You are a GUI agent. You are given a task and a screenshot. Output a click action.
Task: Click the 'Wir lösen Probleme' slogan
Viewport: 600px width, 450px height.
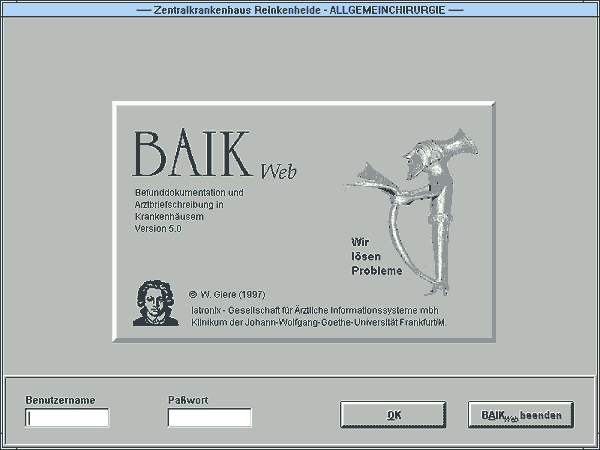[377, 256]
